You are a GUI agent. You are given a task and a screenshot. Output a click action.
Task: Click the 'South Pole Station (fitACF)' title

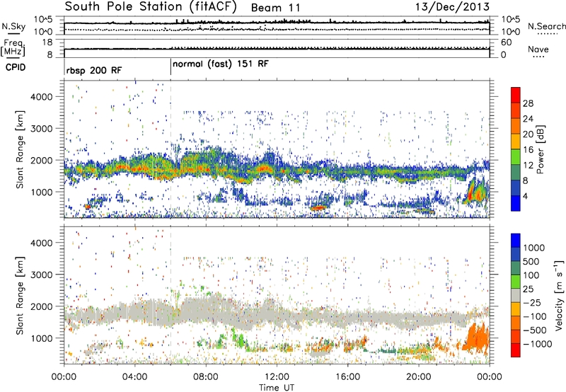pos(151,7)
